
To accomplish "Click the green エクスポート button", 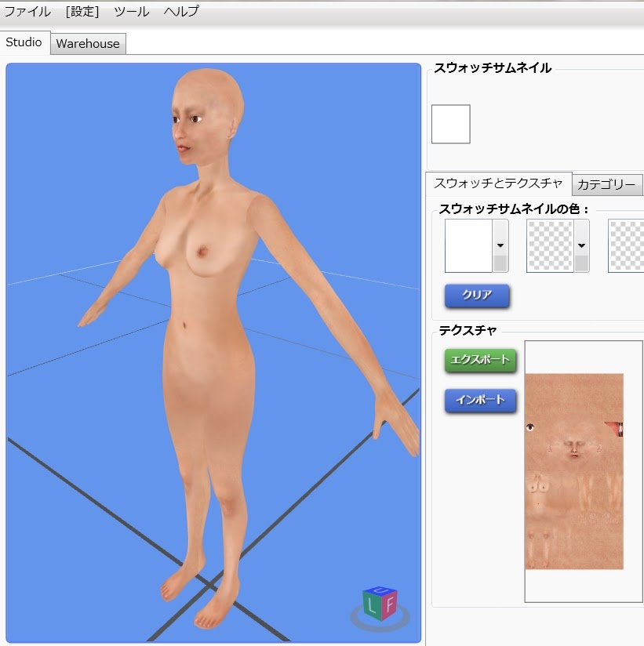I will [x=481, y=361].
